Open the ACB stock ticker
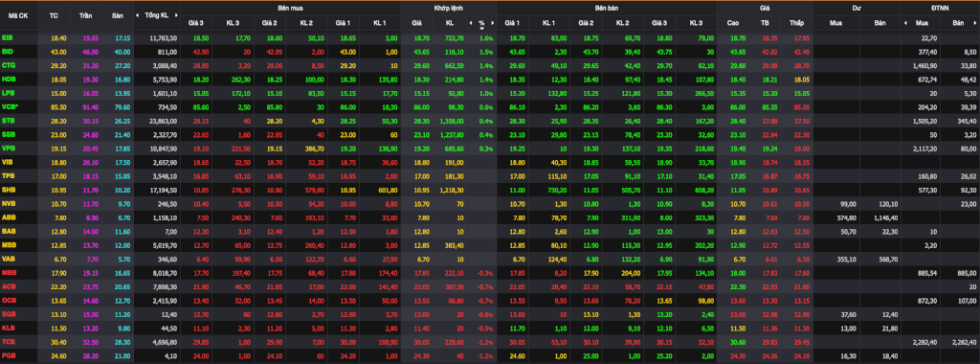 pyautogui.click(x=8, y=285)
